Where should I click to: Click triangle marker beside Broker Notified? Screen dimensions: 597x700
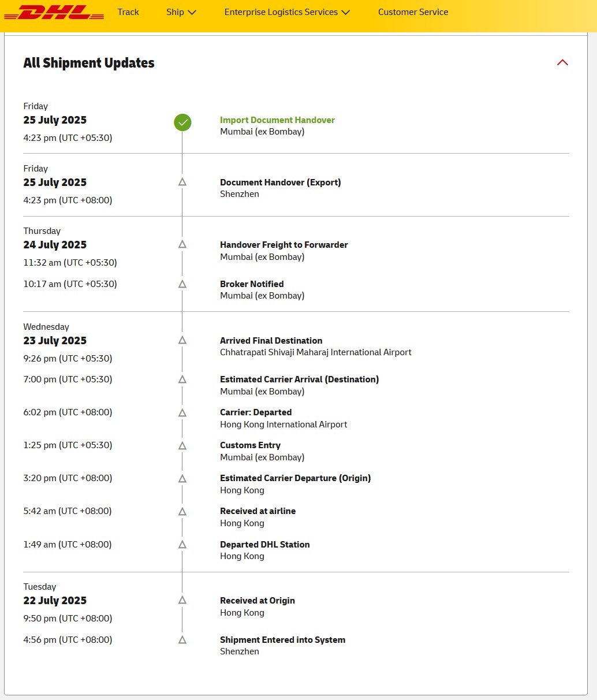point(182,284)
